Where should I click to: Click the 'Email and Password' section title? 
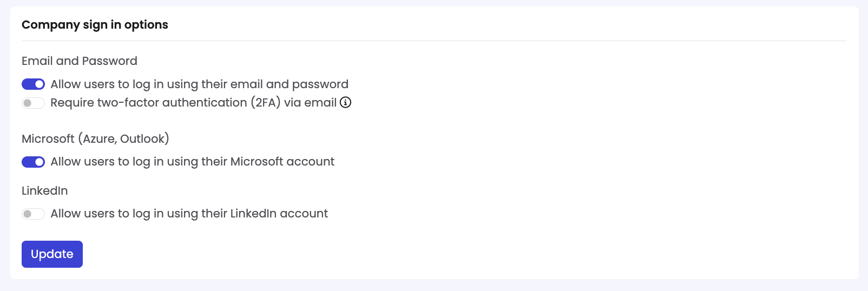coord(80,61)
